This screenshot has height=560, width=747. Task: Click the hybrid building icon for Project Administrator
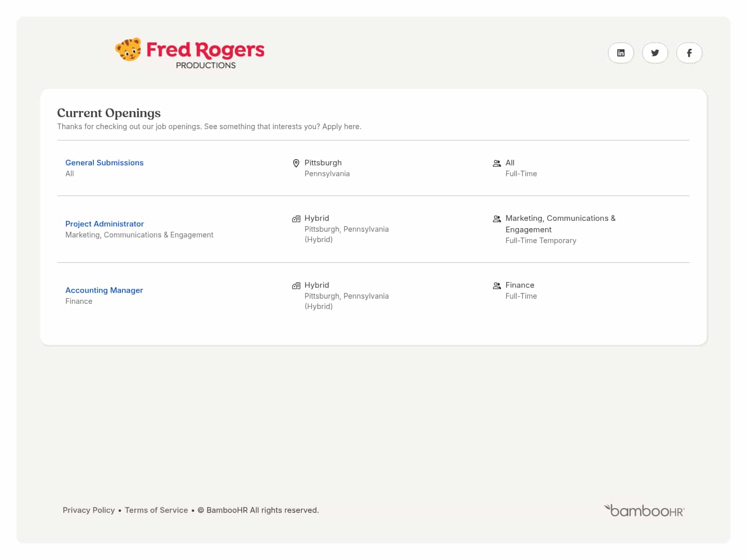296,219
